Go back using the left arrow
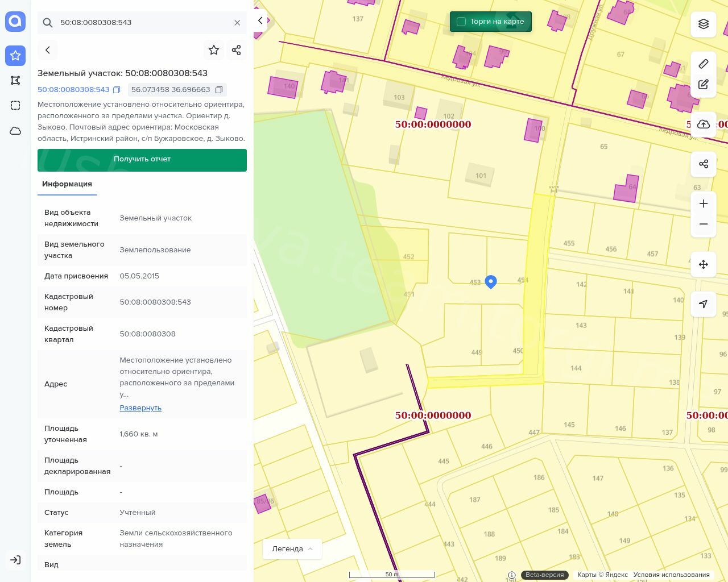This screenshot has height=582, width=728. tap(48, 50)
